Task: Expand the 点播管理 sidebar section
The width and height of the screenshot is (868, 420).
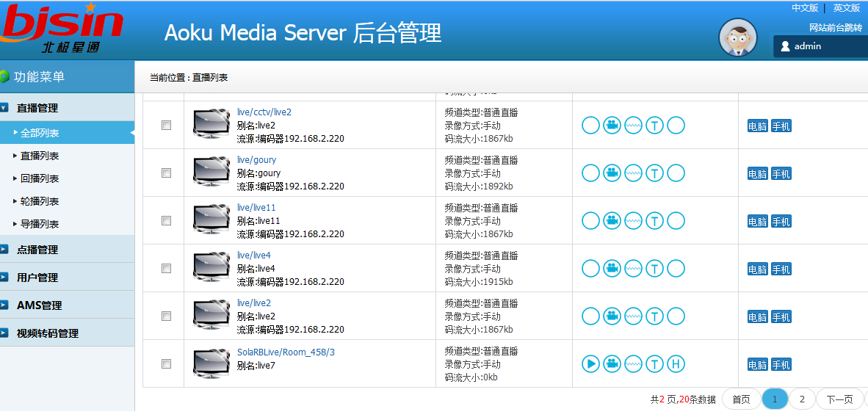Action: click(37, 250)
